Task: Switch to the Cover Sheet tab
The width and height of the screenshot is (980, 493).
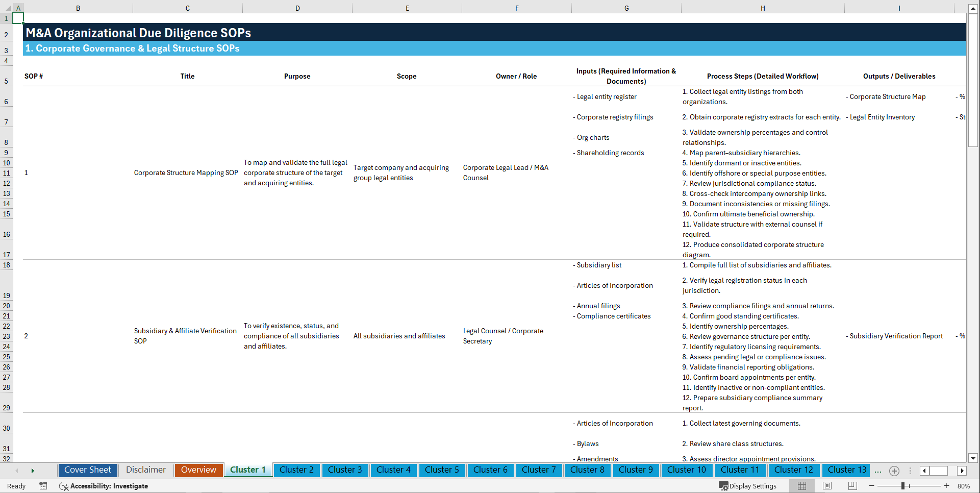Action: pos(87,470)
